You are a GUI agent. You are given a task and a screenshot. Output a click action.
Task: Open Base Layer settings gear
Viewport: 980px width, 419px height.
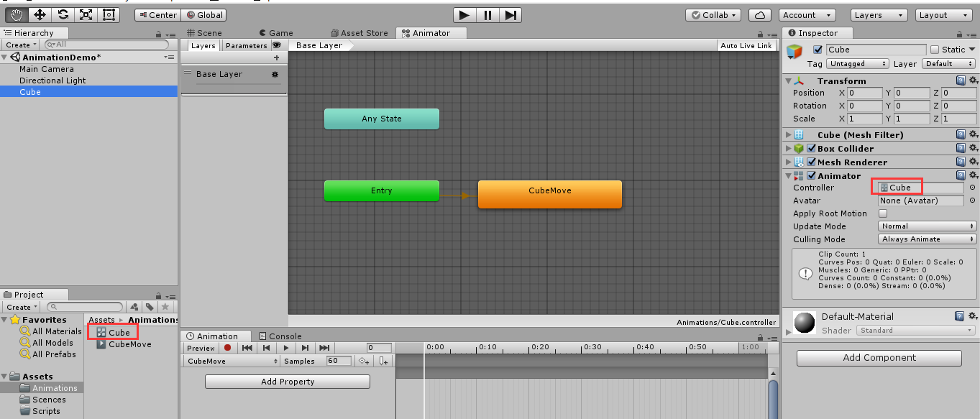[274, 74]
